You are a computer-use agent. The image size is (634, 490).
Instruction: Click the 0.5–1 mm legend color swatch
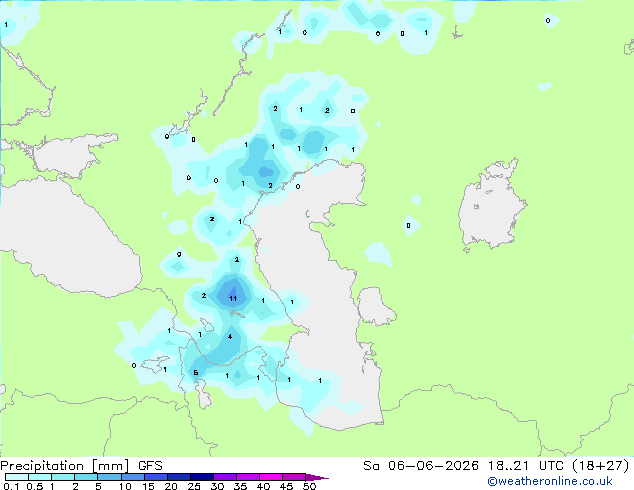coord(40,477)
